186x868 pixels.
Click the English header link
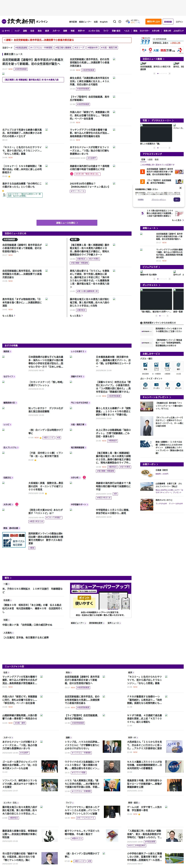coord(104,22)
